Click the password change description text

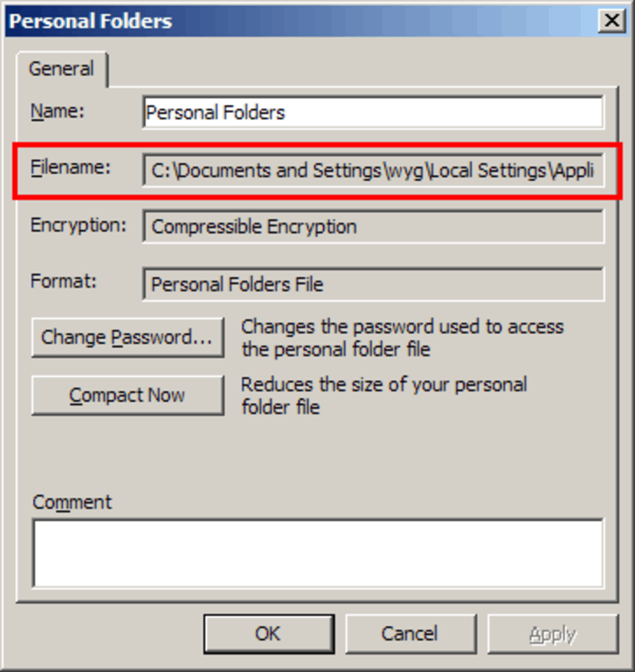(x=402, y=338)
